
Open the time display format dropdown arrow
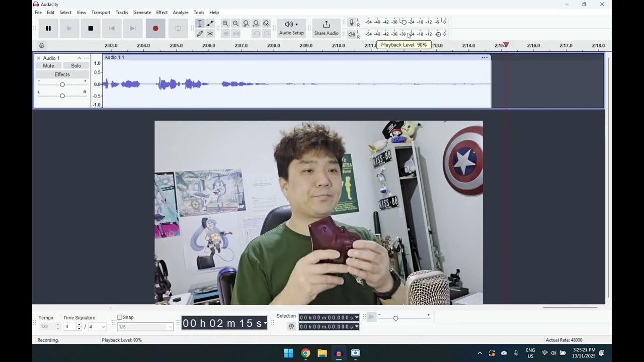265,323
